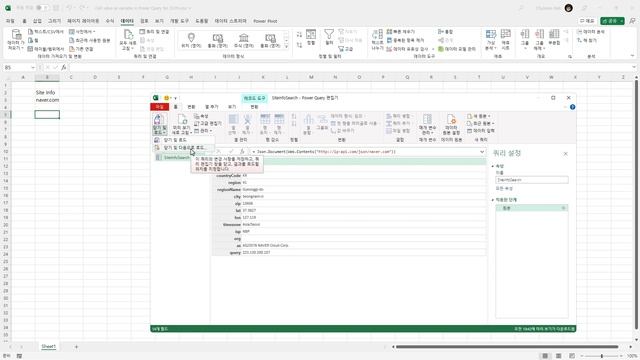
Task: Select the Stocks (주식) data type
Action: 244,40
